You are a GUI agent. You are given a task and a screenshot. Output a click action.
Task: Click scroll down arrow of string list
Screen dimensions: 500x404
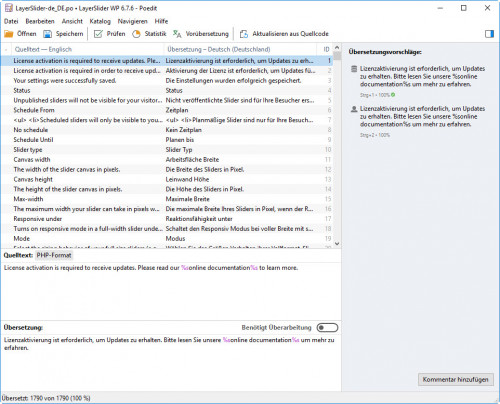pos(337,244)
